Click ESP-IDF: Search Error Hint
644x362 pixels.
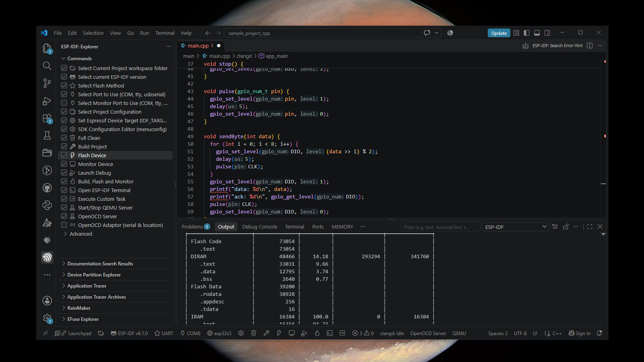pyautogui.click(x=557, y=46)
